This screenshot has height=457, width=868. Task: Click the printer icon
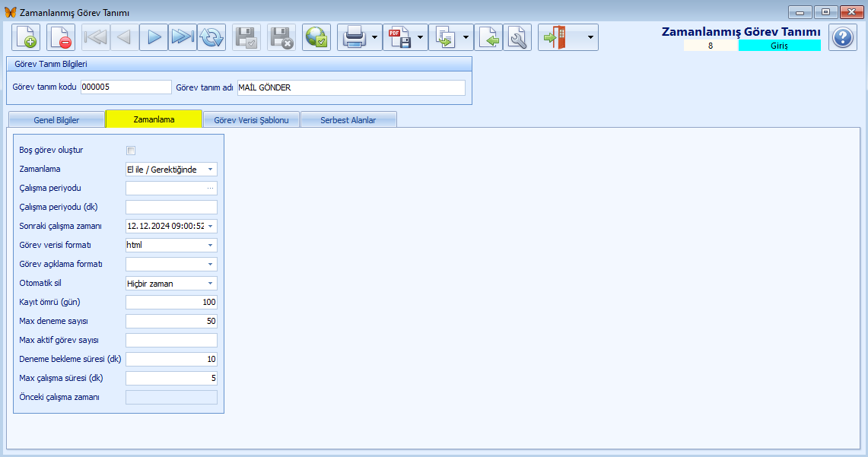click(353, 37)
